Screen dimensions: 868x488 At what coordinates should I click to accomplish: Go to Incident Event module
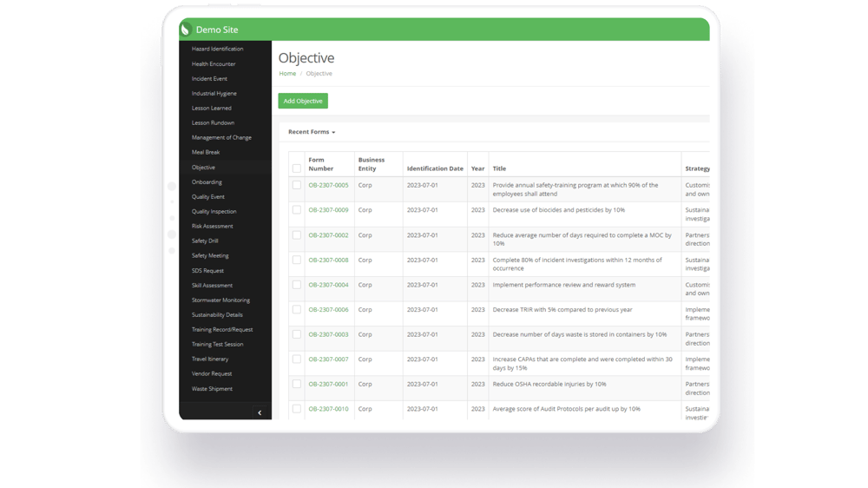pos(209,79)
